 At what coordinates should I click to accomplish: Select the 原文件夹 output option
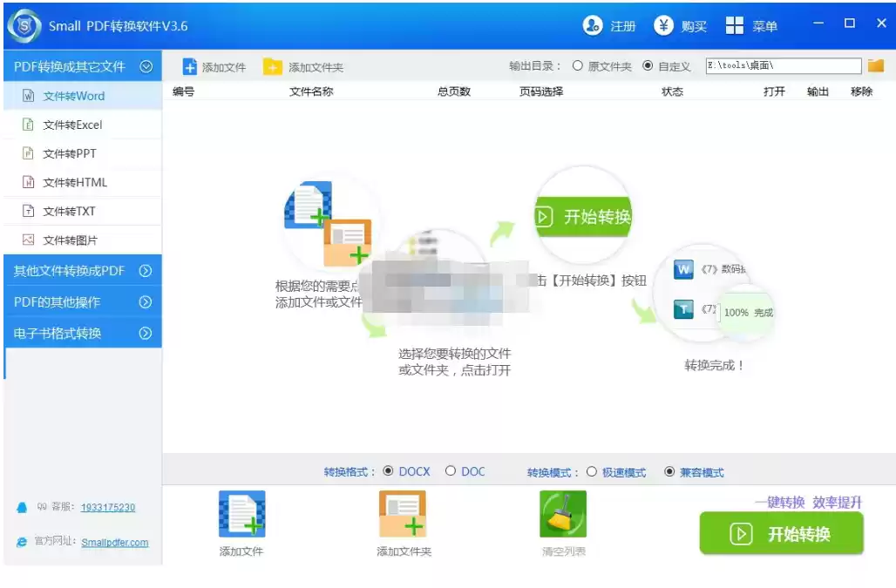[578, 66]
